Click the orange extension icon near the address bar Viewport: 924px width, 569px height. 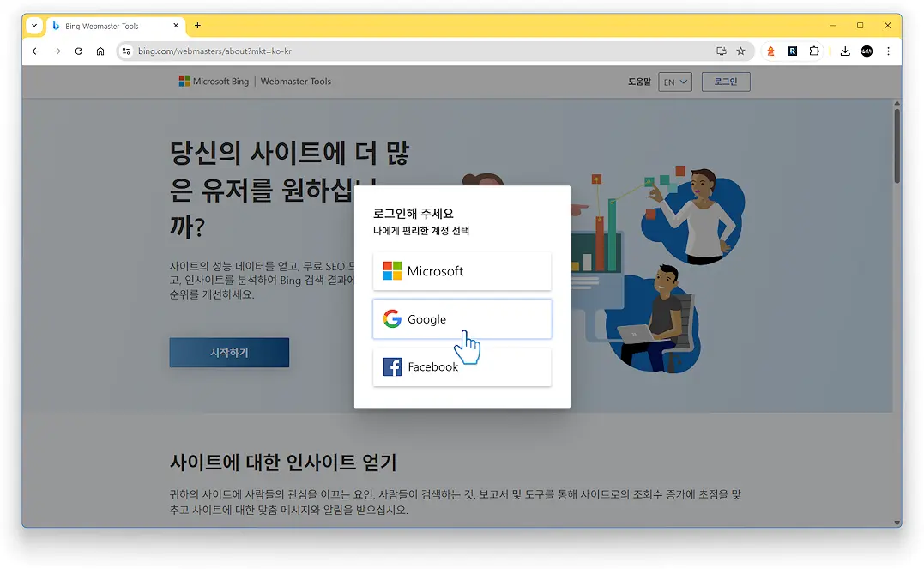coord(770,51)
